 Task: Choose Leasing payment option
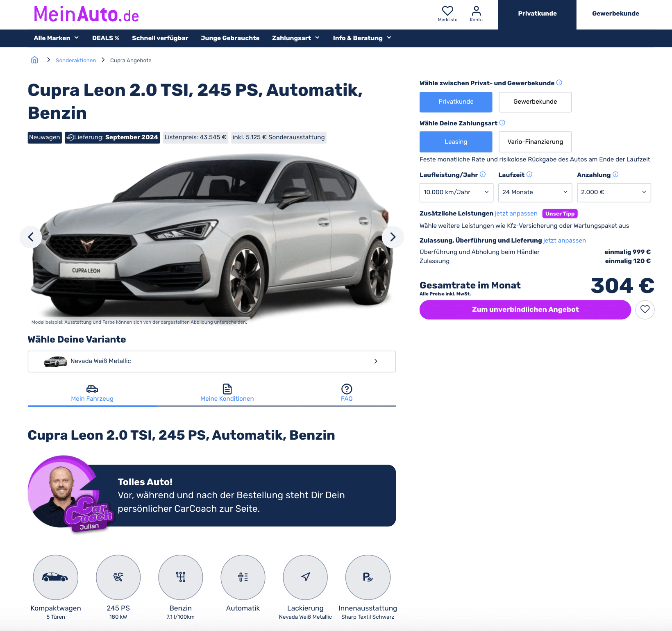(456, 142)
